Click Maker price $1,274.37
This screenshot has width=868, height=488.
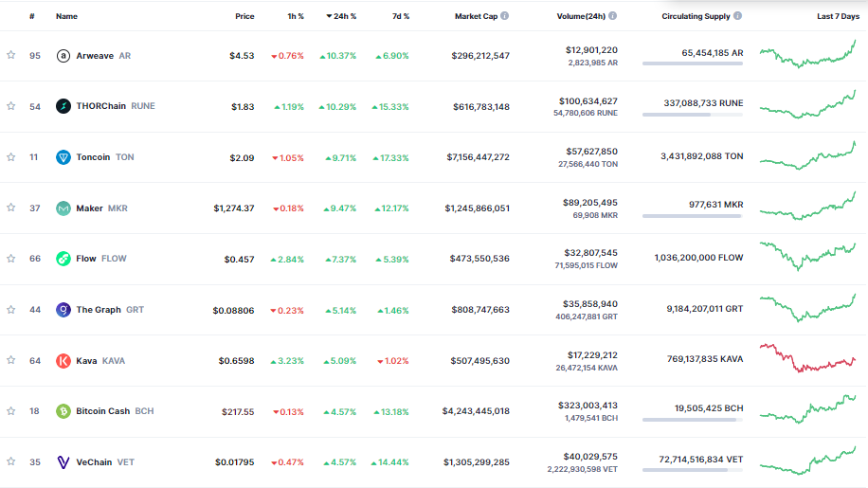[234, 208]
